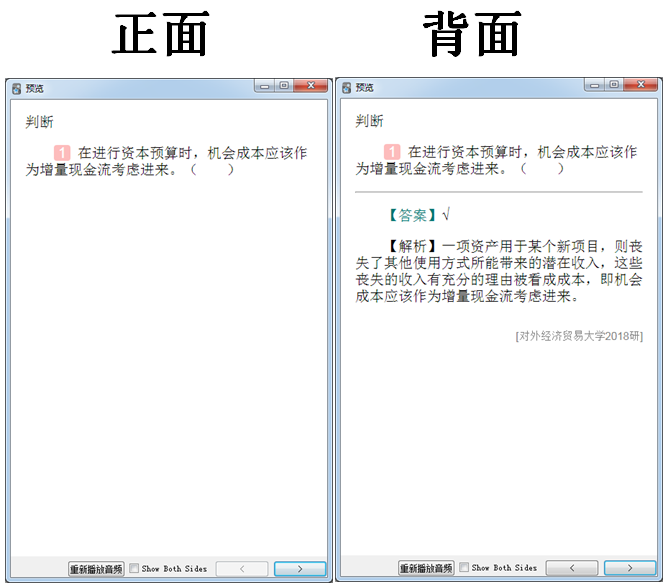Enable Show Both Sides in right window
Viewport: 668px width, 586px height.
click(464, 568)
